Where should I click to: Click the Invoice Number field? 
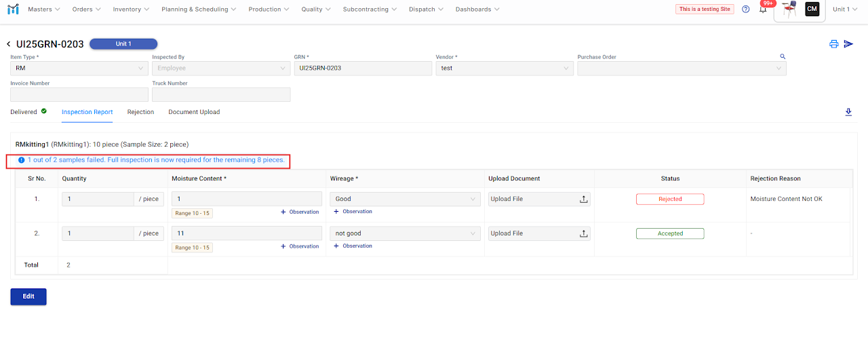[x=79, y=95]
